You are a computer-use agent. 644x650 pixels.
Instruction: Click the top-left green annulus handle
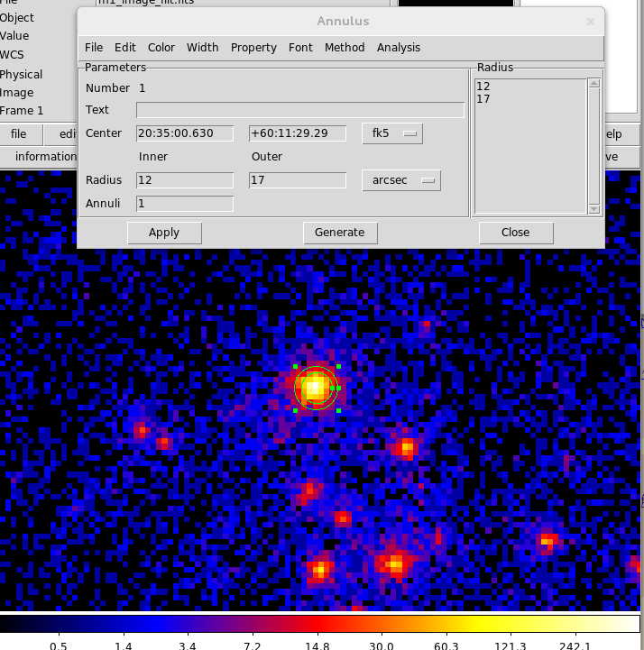coord(295,366)
